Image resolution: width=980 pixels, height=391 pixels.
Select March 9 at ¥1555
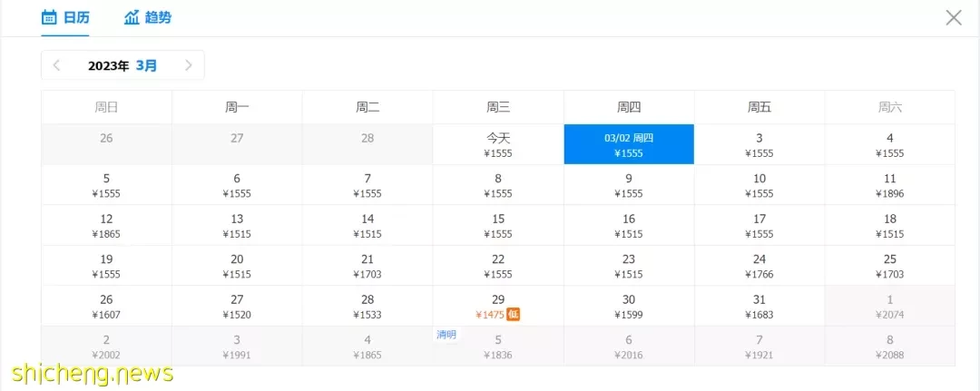(629, 185)
